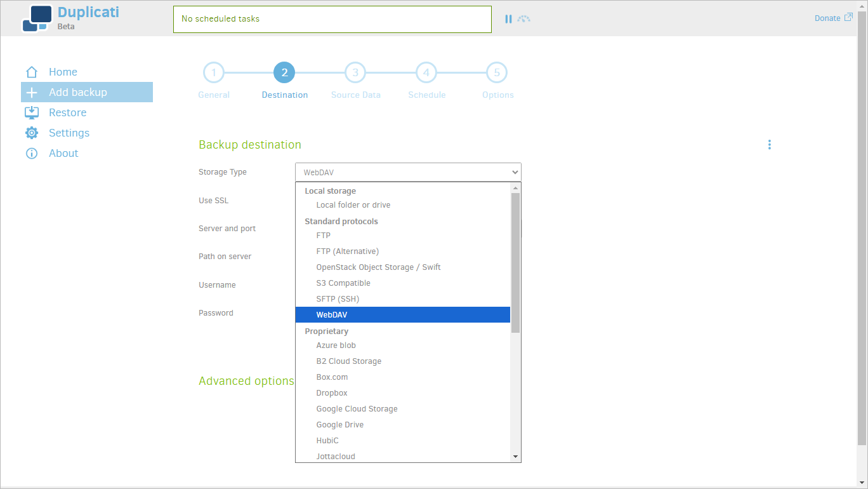This screenshot has height=489, width=868.
Task: Choose FTP storage option
Action: click(403, 236)
